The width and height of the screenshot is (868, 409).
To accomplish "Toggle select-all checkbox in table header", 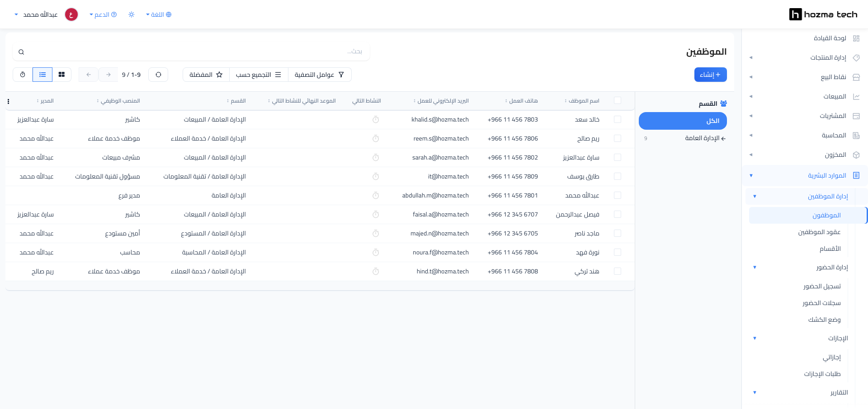I will pos(618,100).
